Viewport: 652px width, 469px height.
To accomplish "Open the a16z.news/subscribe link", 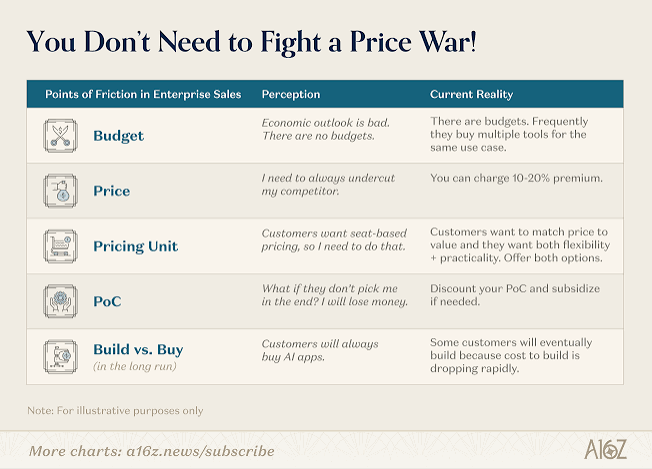I will pos(200,451).
